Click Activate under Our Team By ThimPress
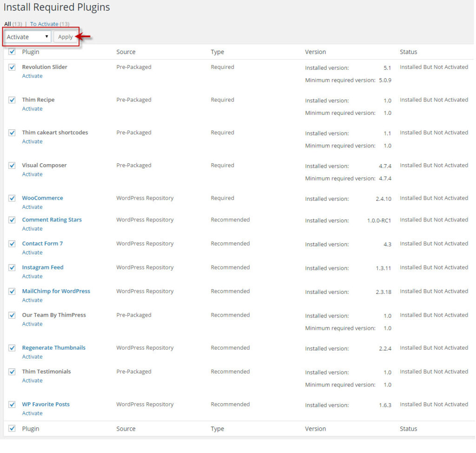Viewport: 476px width, 453px height. pos(32,324)
